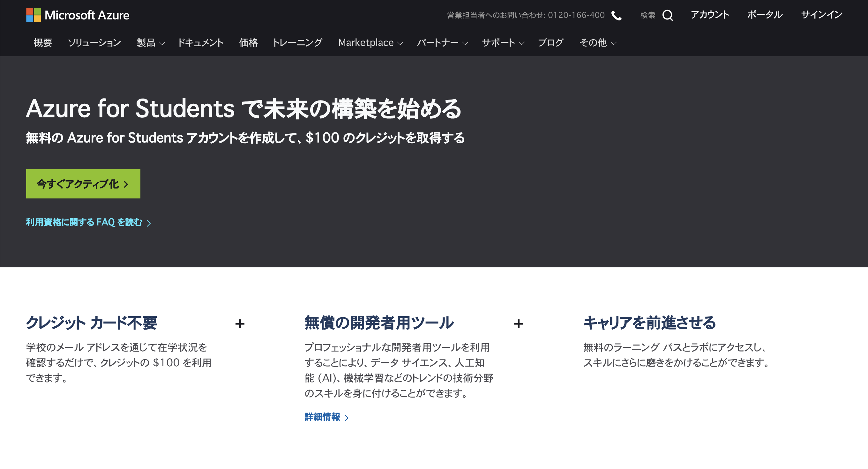Open the 価格 navigation item
The image size is (868, 469).
tap(248, 42)
